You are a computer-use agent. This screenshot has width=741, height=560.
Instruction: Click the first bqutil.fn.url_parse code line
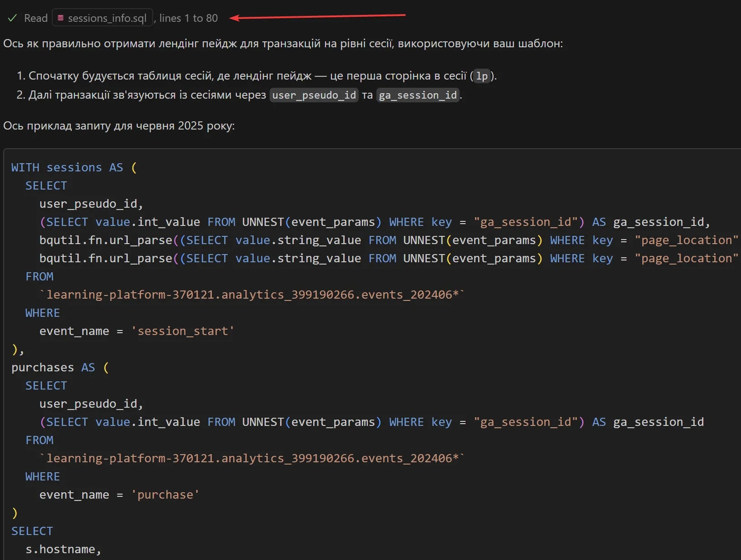pyautogui.click(x=389, y=240)
